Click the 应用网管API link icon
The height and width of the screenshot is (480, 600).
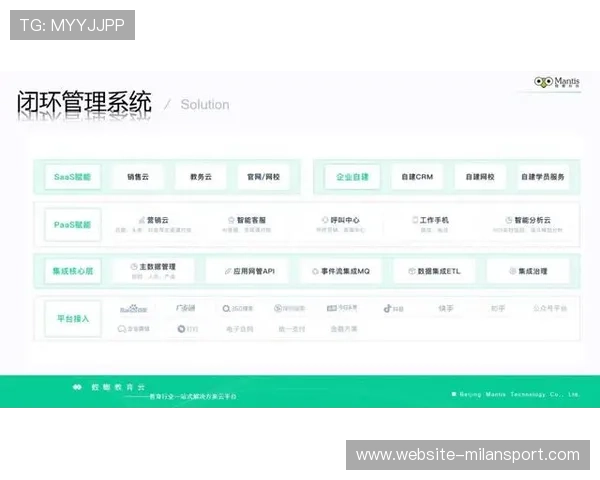pos(228,271)
